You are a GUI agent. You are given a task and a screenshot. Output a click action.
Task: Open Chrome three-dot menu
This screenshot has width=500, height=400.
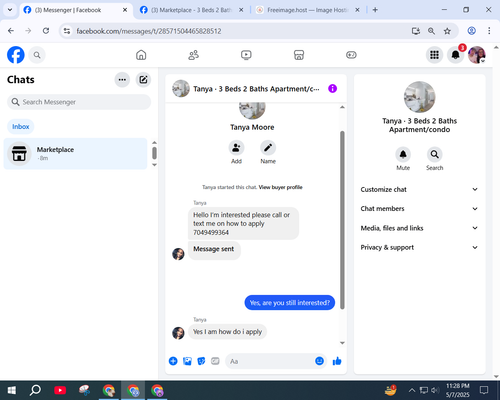coord(489,31)
